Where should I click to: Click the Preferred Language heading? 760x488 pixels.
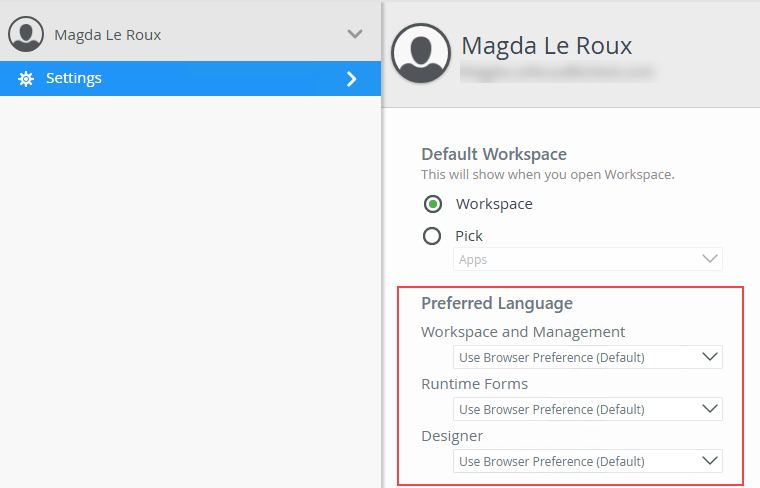click(497, 303)
